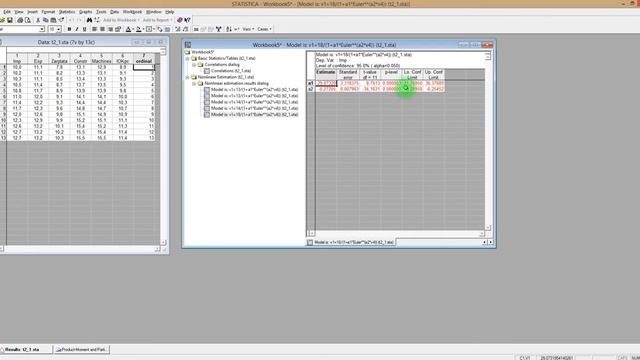Screen dimensions: 640x360
Task: Collapse Correlations dialog tree folder
Action: click(194, 64)
